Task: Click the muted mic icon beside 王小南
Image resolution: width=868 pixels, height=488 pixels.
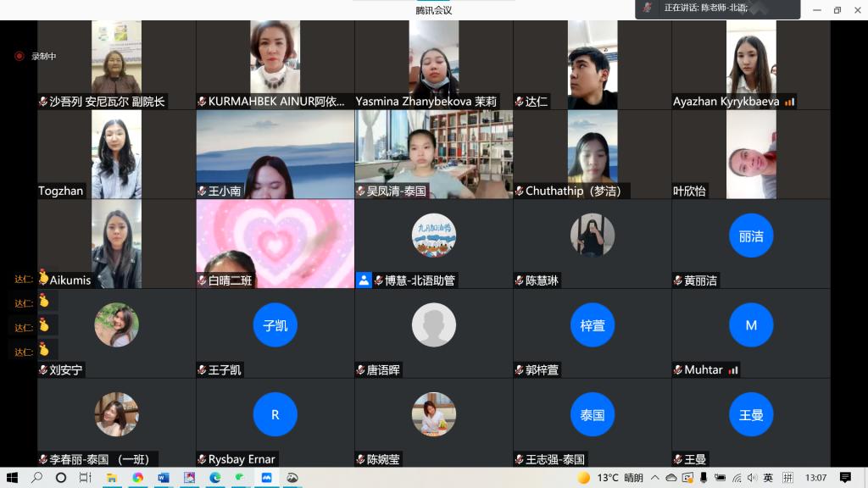Action: coord(202,191)
